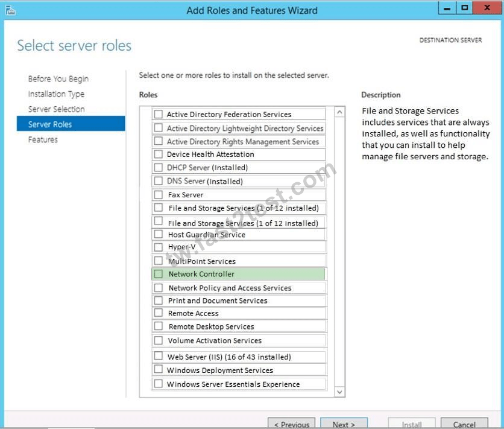504x429 pixels.
Task: Check the Active Directory Federation Services checkbox
Action: click(x=159, y=114)
